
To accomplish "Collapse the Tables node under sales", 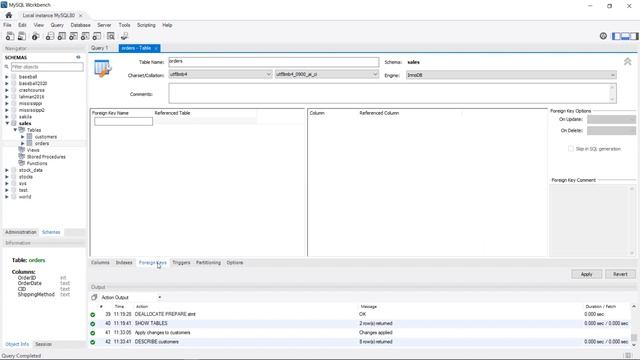I will click(x=15, y=130).
